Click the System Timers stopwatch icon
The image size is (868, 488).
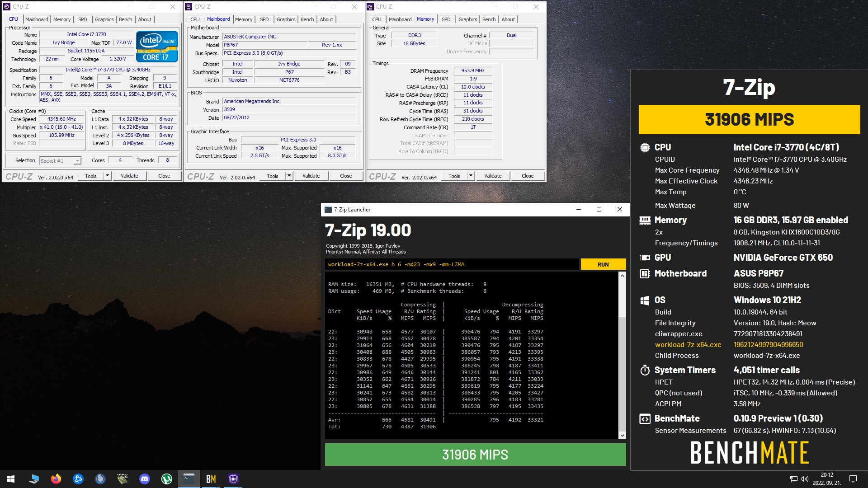point(645,370)
